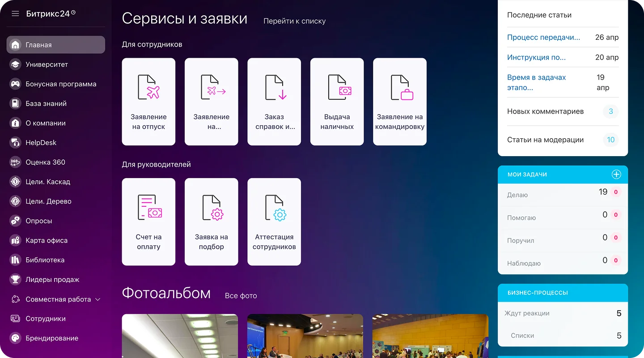Image resolution: width=644 pixels, height=358 pixels.
Task: Open the Поручил tasks row
Action: click(563, 240)
